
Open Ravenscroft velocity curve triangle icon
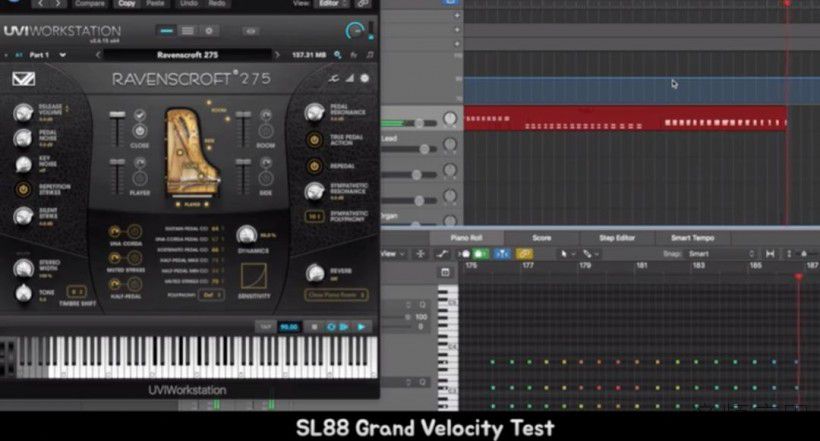349,78
